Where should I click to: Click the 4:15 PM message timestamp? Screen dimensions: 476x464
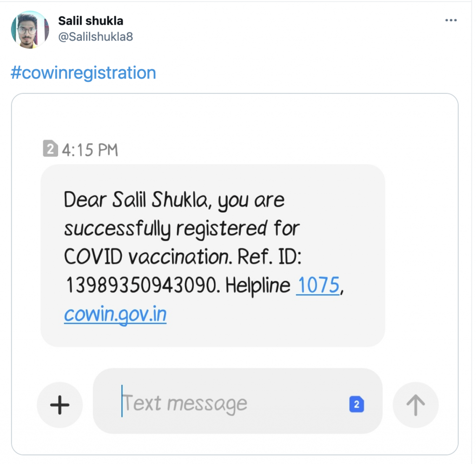(90, 150)
